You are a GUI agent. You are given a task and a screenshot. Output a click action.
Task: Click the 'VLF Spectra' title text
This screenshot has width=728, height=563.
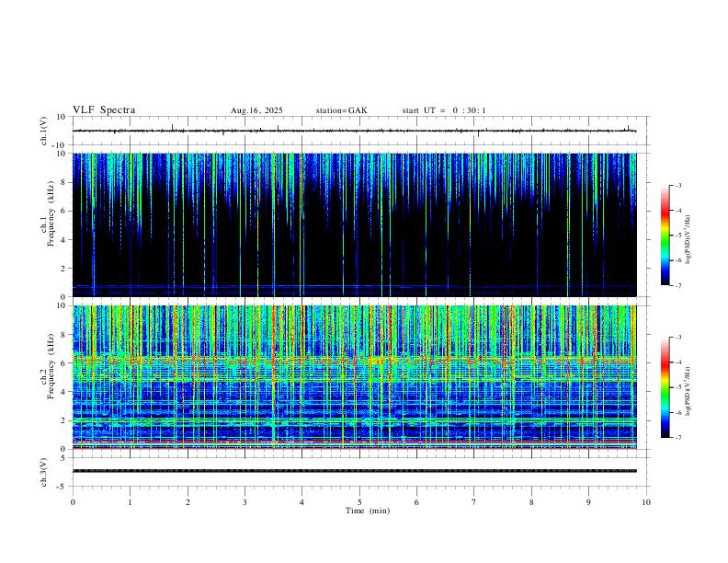point(104,110)
